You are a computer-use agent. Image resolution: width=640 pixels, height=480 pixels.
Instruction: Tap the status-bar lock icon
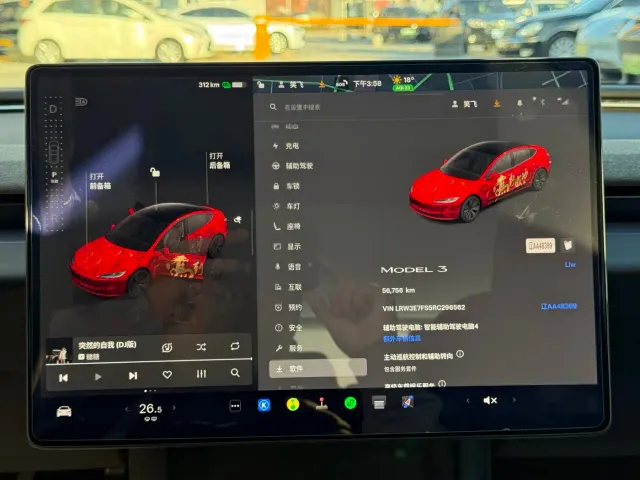coord(261,85)
